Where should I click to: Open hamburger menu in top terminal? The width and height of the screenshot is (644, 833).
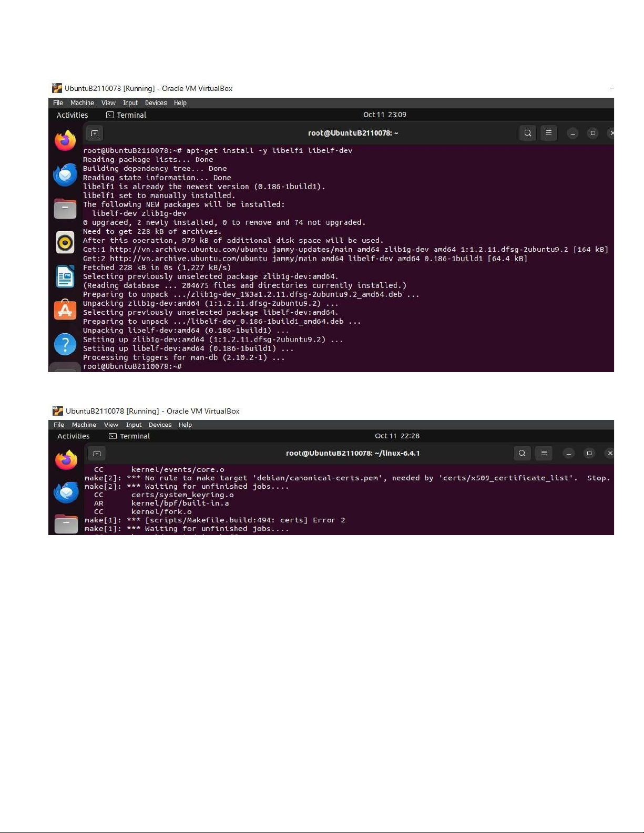coord(549,133)
